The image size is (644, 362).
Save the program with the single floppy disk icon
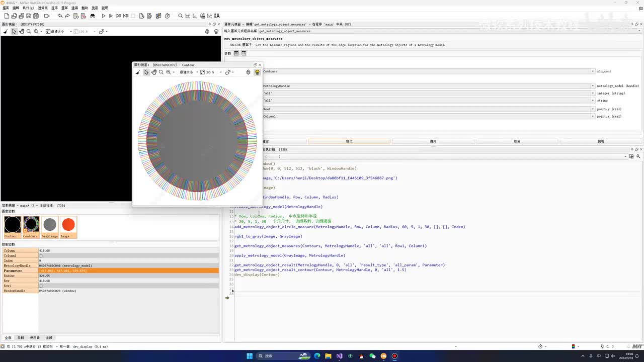click(x=29, y=16)
